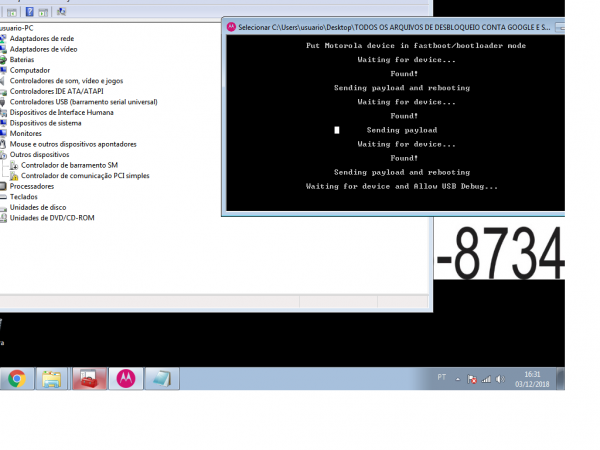Click the network signal tray icon

pos(486,379)
